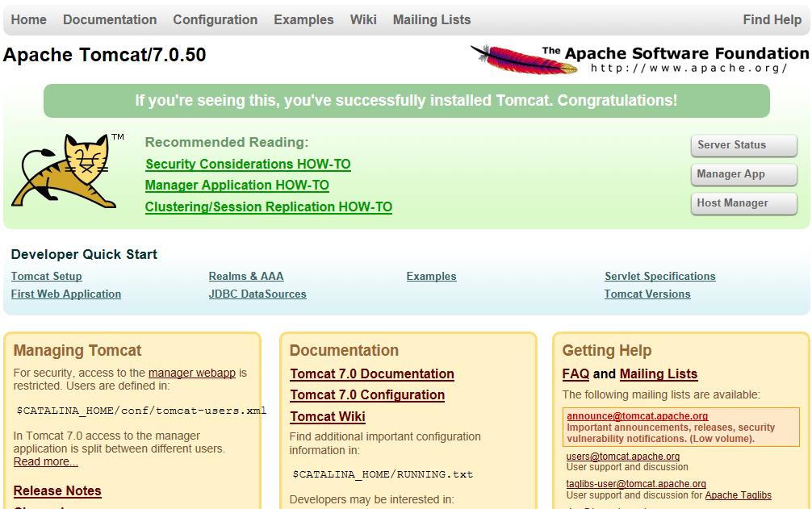Open the Home nav item

tap(28, 19)
